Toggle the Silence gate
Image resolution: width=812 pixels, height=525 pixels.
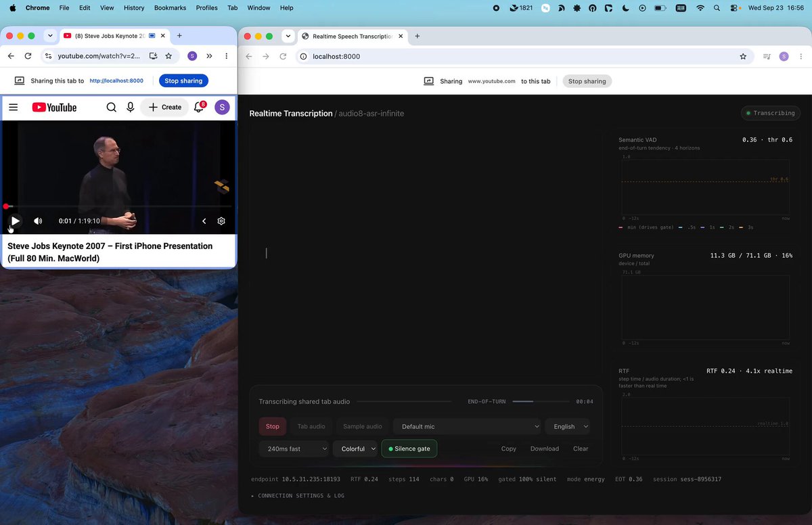[409, 449]
